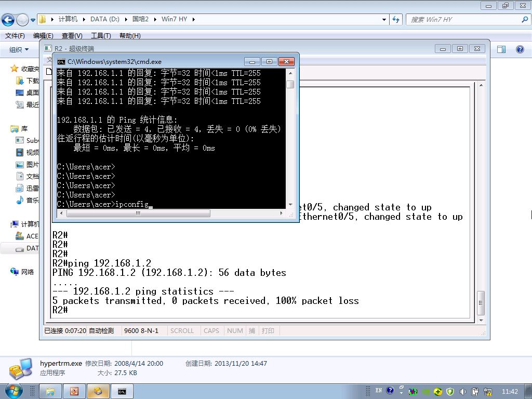Image resolution: width=532 pixels, height=399 pixels.
Task: Click the SCROLL indicator in status bar
Action: pos(182,330)
